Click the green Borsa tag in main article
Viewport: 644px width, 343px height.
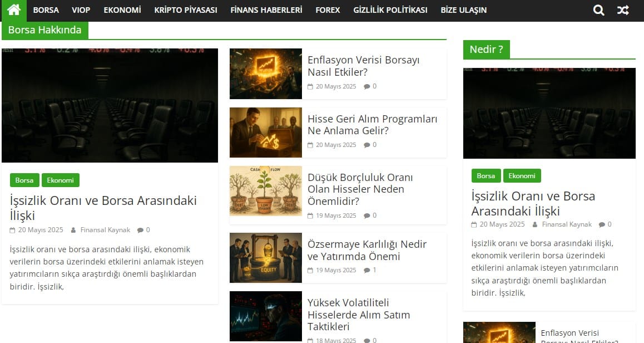click(24, 180)
